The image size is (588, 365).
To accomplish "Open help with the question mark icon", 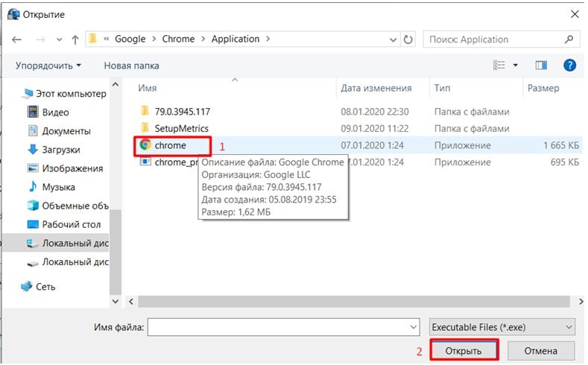I will (x=569, y=66).
